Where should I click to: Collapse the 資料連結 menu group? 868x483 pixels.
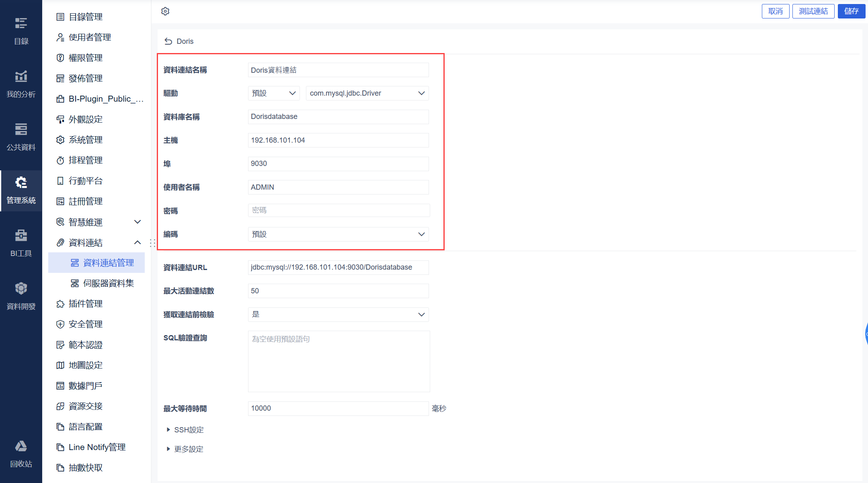click(137, 243)
